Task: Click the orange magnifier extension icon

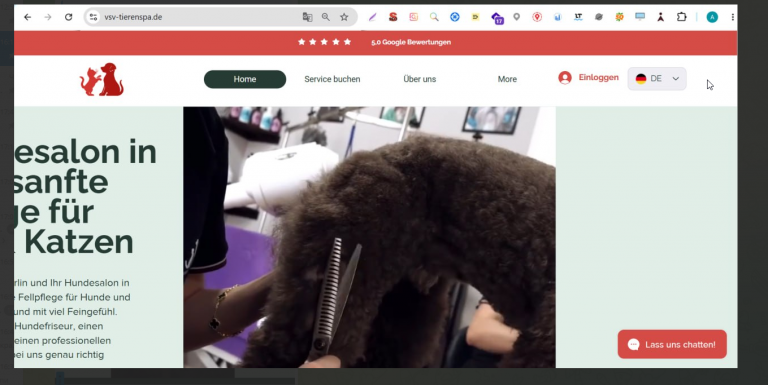Action: [x=434, y=17]
